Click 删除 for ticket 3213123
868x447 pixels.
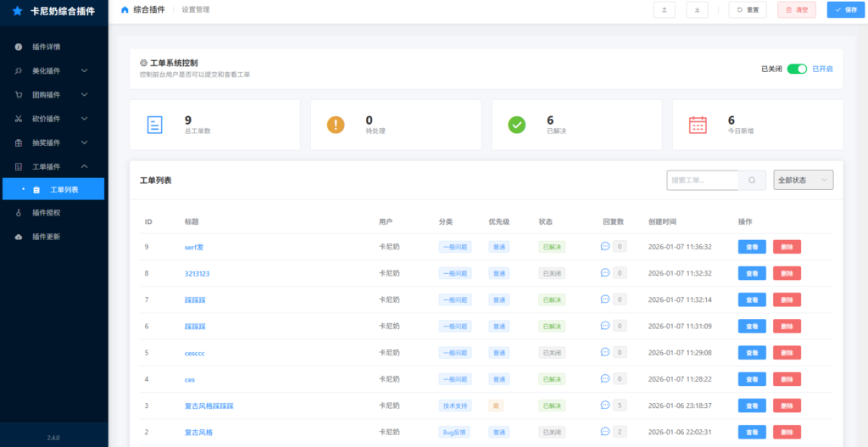coord(787,273)
